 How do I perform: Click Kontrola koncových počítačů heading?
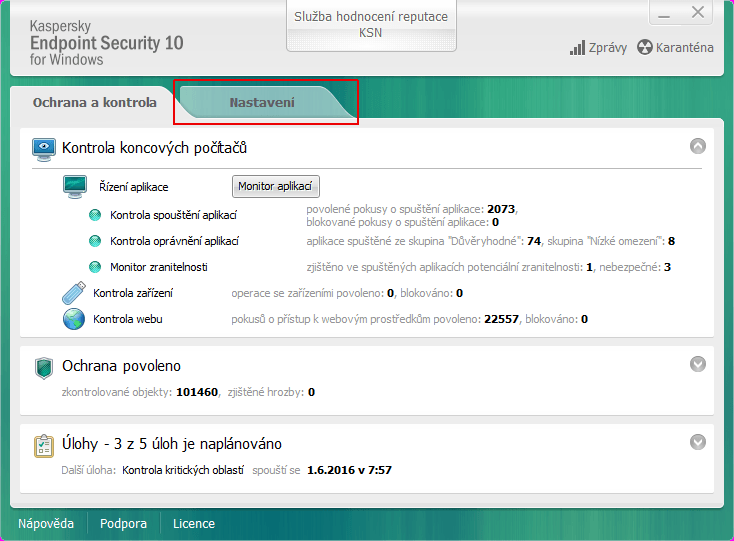(x=154, y=148)
